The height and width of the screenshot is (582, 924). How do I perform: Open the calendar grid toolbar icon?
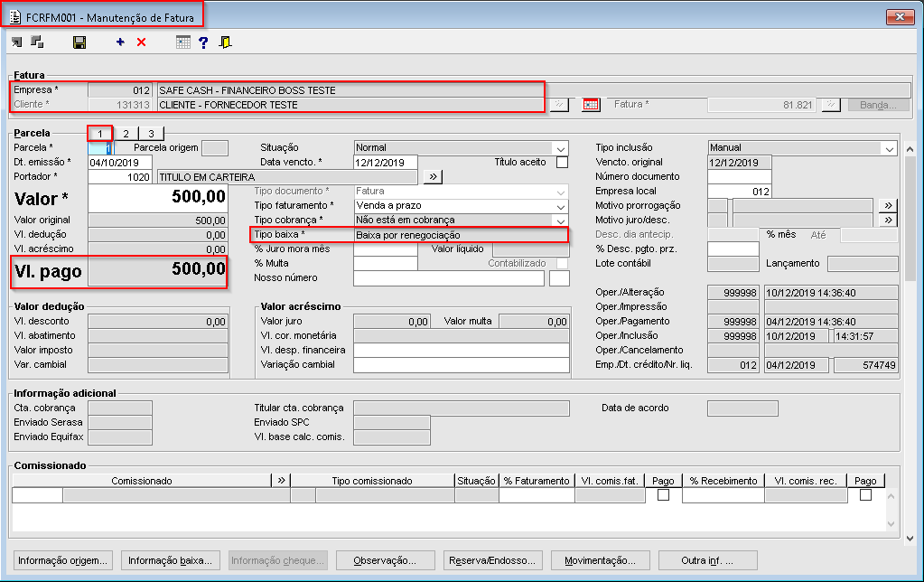pyautogui.click(x=183, y=42)
